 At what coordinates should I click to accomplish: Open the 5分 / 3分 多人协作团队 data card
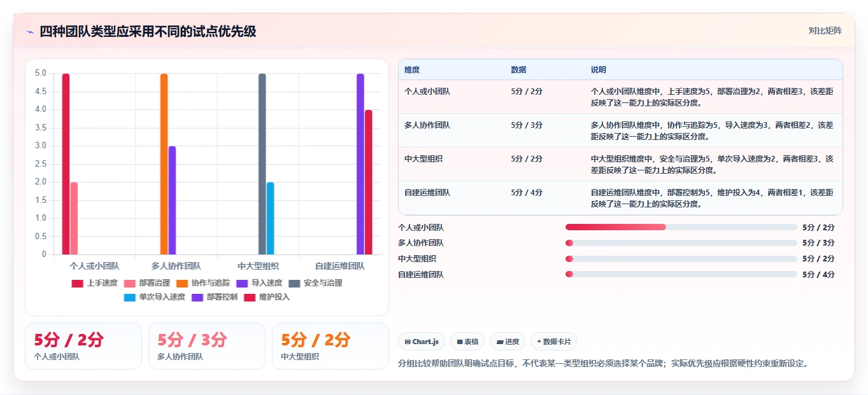pyautogui.click(x=207, y=346)
